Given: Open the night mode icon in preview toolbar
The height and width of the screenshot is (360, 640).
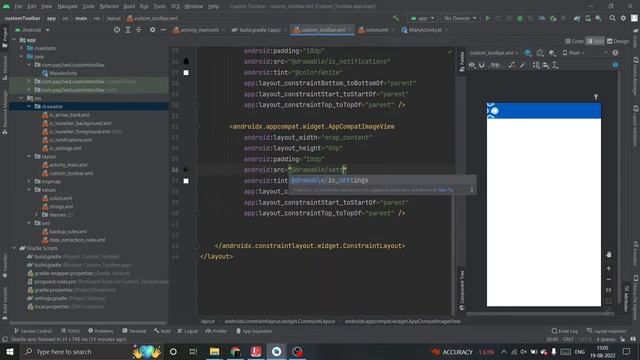Looking at the screenshot, I should tap(552, 53).
